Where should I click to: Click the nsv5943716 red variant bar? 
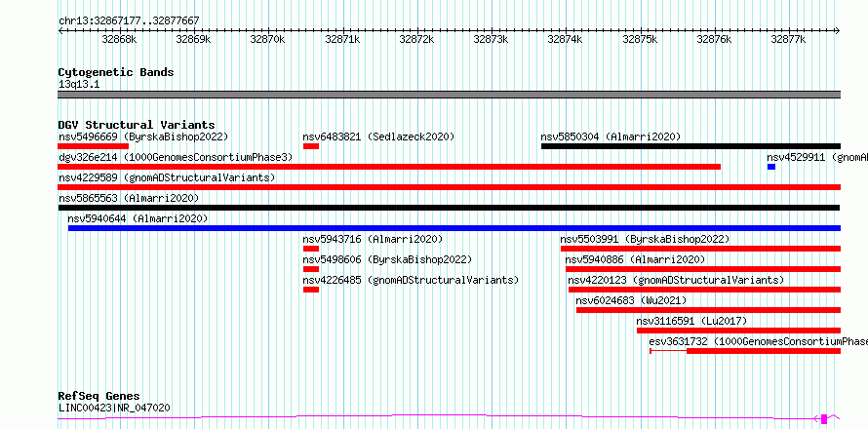[x=311, y=249]
